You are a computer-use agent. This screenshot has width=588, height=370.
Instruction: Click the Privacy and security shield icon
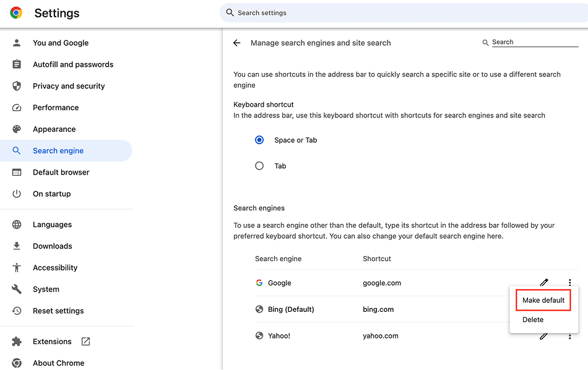pos(17,86)
